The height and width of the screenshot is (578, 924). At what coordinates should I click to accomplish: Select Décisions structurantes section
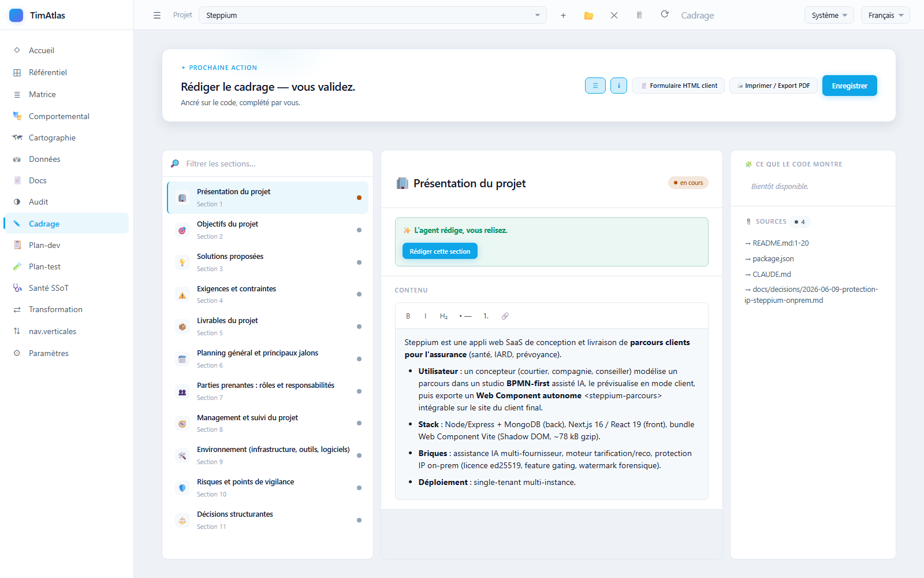pyautogui.click(x=267, y=520)
